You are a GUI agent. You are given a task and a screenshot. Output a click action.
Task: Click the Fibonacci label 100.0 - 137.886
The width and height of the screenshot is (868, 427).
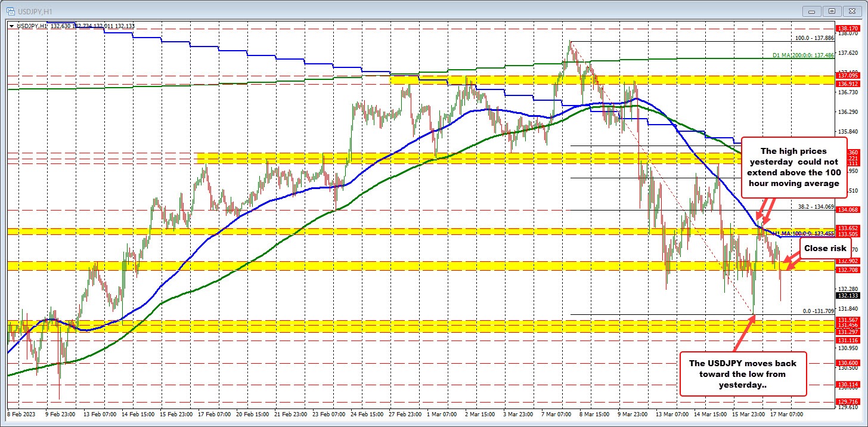tap(815, 38)
